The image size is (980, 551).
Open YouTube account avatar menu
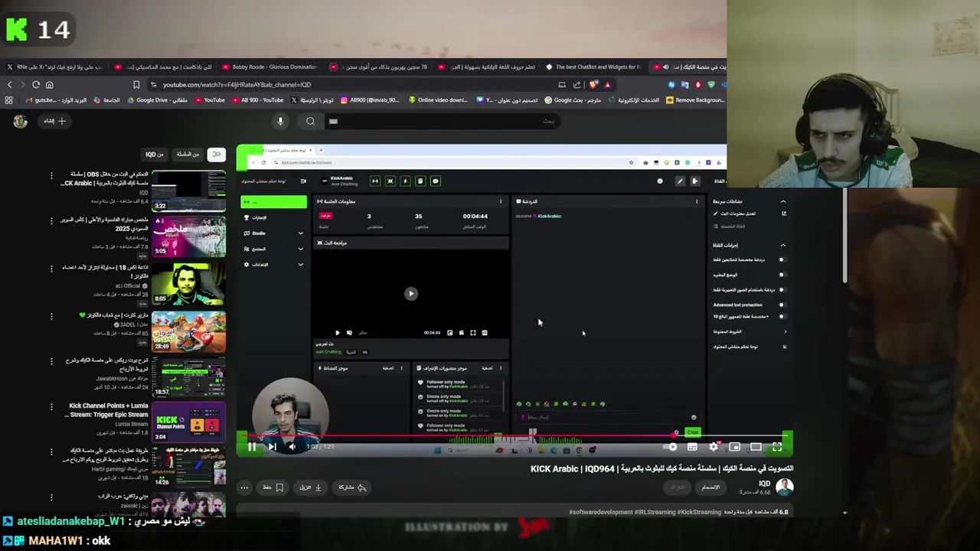[20, 121]
